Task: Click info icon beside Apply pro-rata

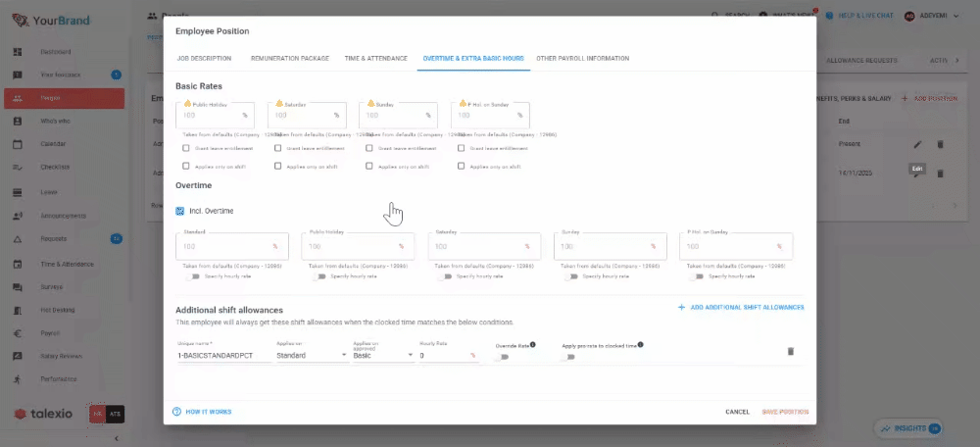Action: pyautogui.click(x=641, y=344)
